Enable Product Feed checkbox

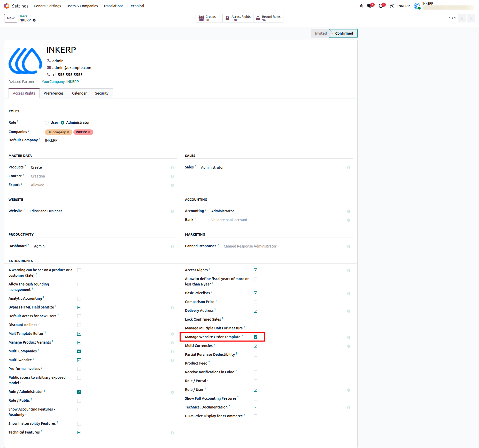coord(256,364)
